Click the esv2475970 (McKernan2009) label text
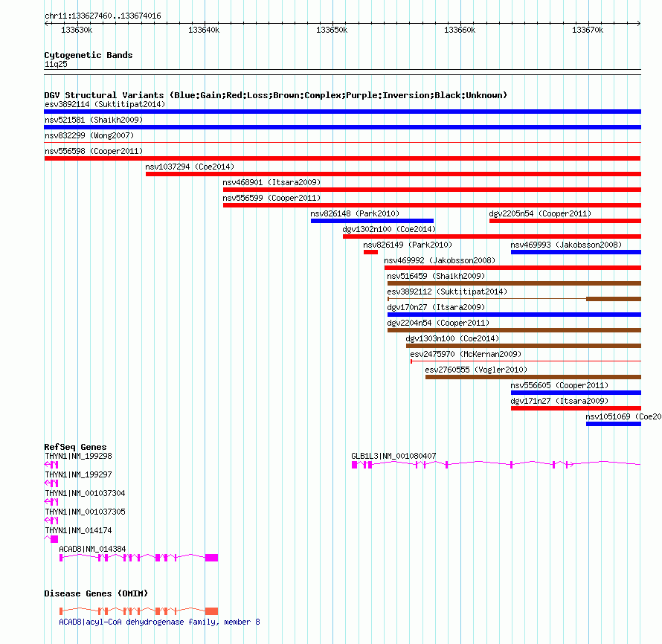Screen dimensions: 662x644 click(466, 354)
